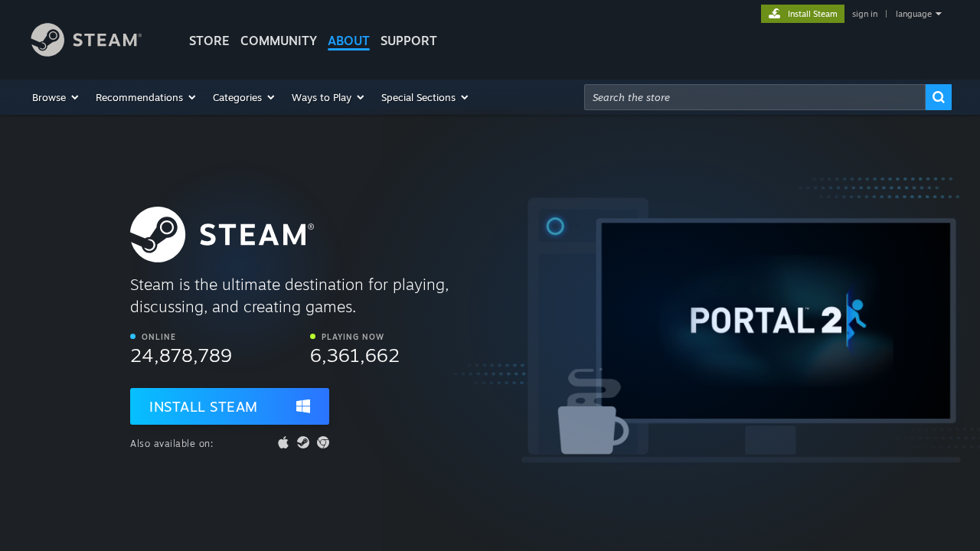Select the ABOUT tab
980x551 pixels.
click(x=348, y=41)
